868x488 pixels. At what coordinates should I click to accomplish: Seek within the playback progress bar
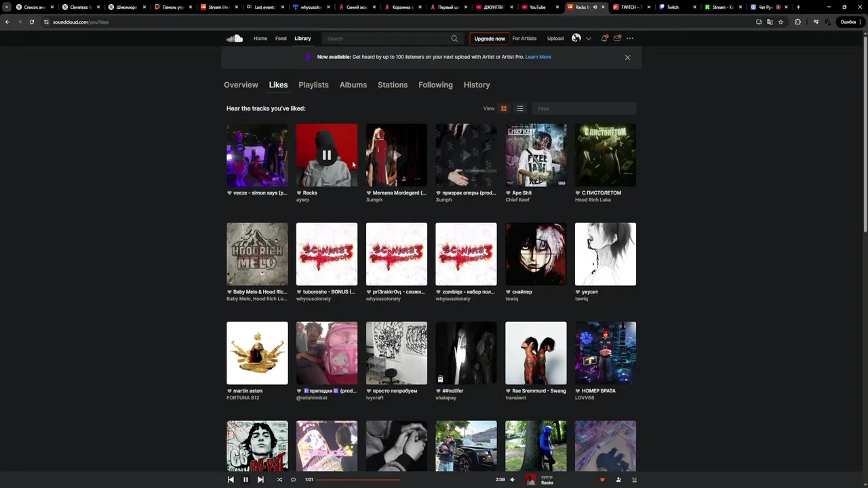click(x=403, y=480)
